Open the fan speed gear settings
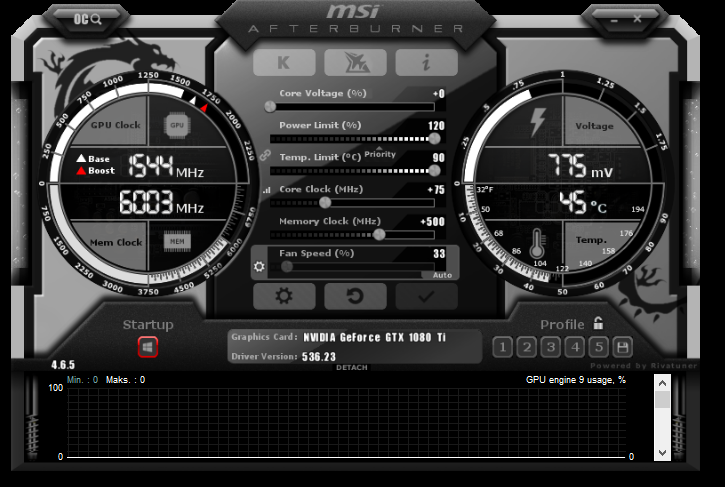This screenshot has width=725, height=487. click(259, 266)
